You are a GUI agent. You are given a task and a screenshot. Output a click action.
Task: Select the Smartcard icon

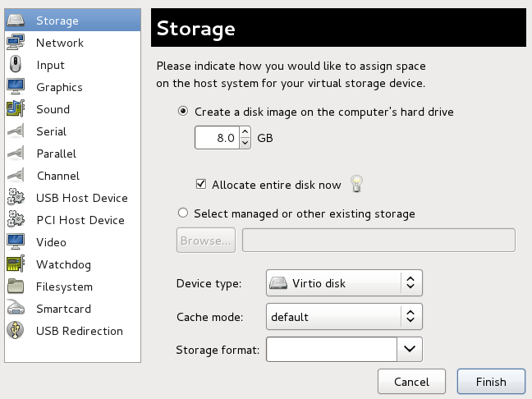point(16,309)
